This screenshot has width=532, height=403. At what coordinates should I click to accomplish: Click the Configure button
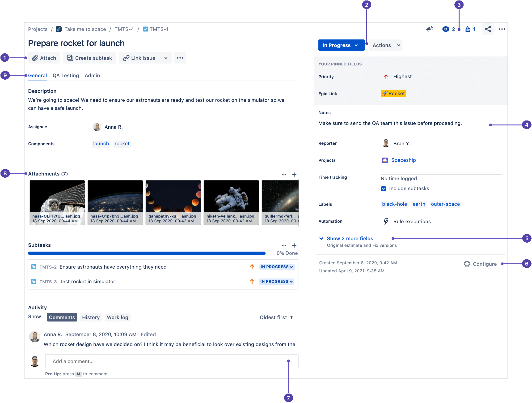coord(481,263)
